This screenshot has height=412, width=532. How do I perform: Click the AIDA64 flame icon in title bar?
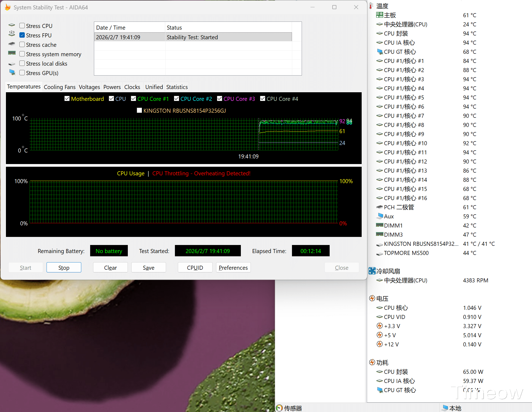pyautogui.click(x=8, y=7)
